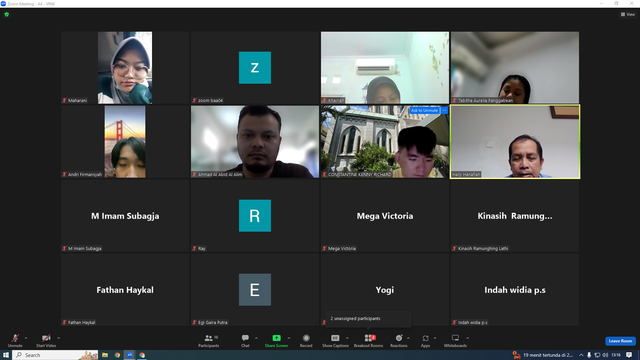The height and width of the screenshot is (360, 640).
Task: Open the Windows notification center icon
Action: [629, 355]
